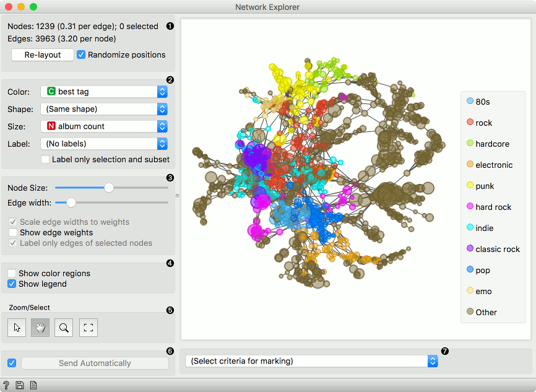Uncheck the Send Automatically checkbox

pos(12,363)
